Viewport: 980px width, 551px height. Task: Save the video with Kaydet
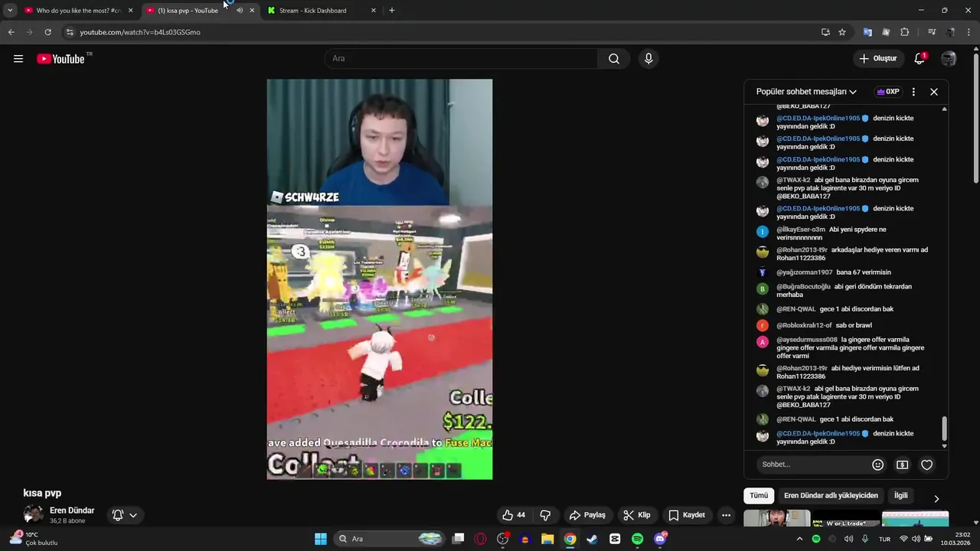click(x=687, y=515)
